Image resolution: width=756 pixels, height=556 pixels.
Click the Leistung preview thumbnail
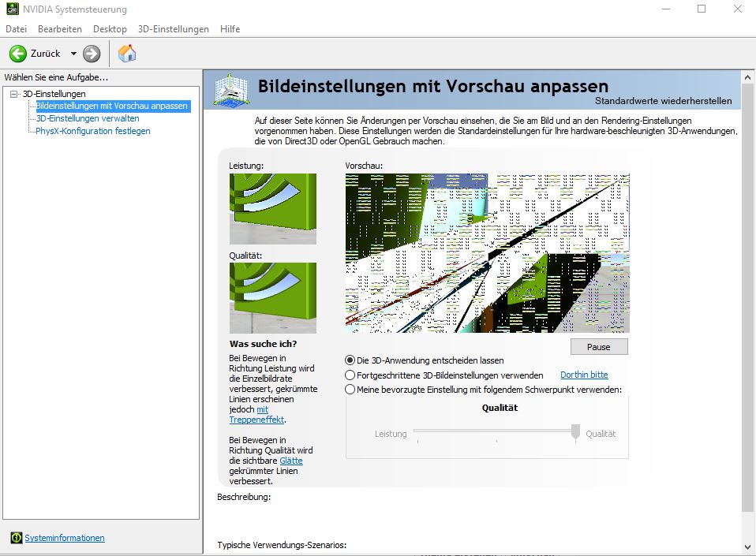[273, 209]
